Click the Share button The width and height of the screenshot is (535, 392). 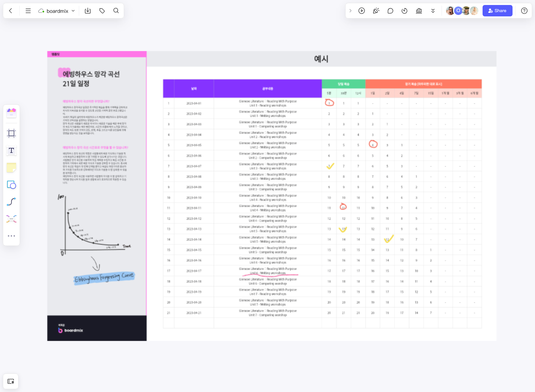[497, 11]
